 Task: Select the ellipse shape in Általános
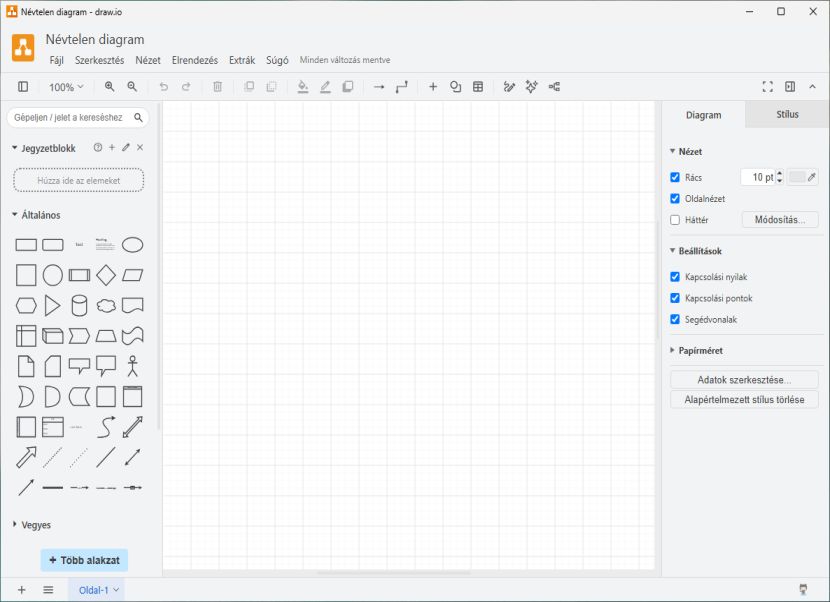(132, 245)
